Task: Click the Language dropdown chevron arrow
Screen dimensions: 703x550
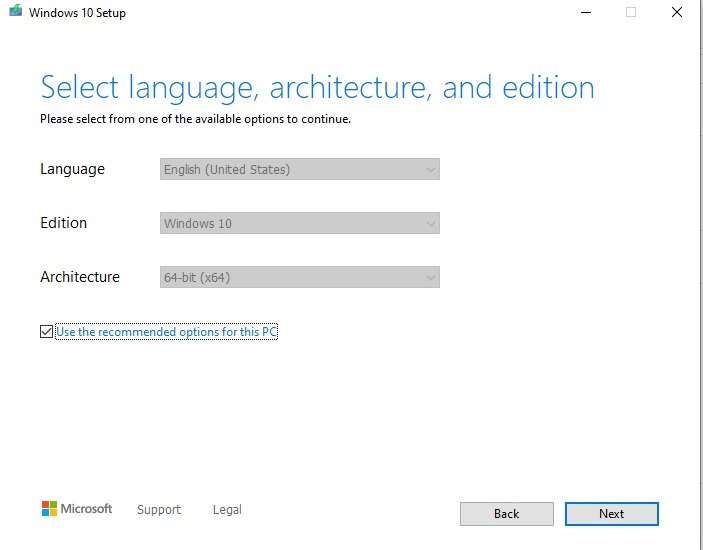Action: 430,170
